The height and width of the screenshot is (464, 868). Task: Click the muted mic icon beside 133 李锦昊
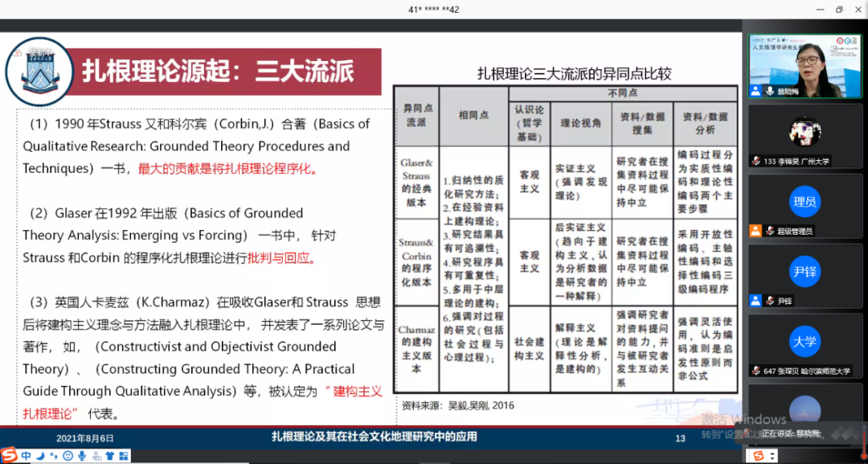tap(755, 161)
